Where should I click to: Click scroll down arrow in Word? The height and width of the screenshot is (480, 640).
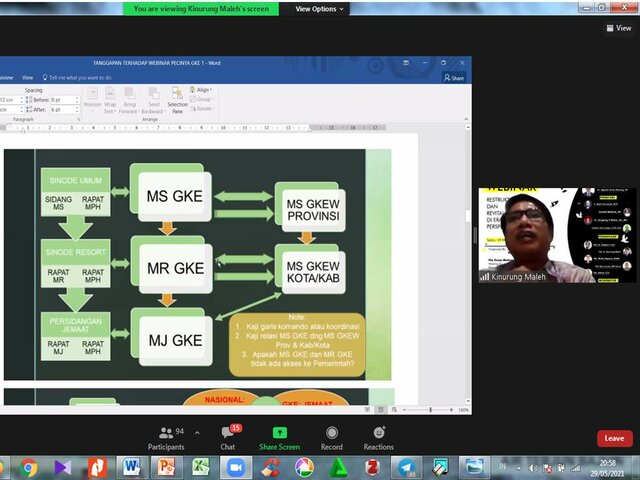[x=468, y=401]
